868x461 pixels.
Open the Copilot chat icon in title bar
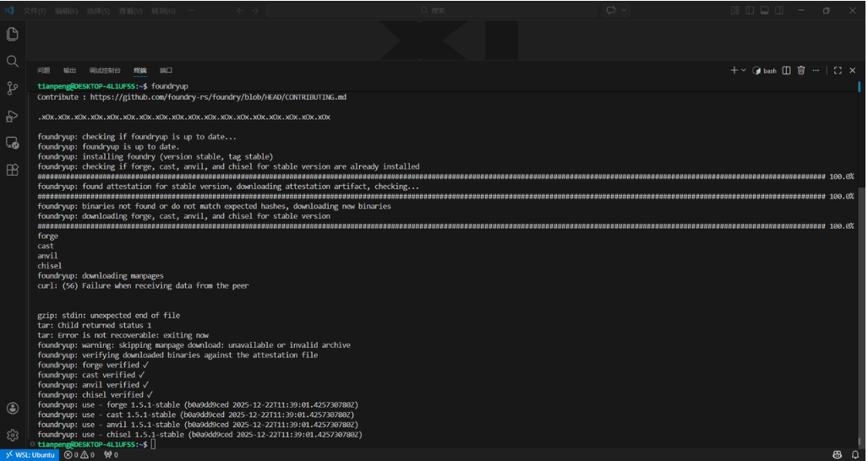tap(611, 10)
